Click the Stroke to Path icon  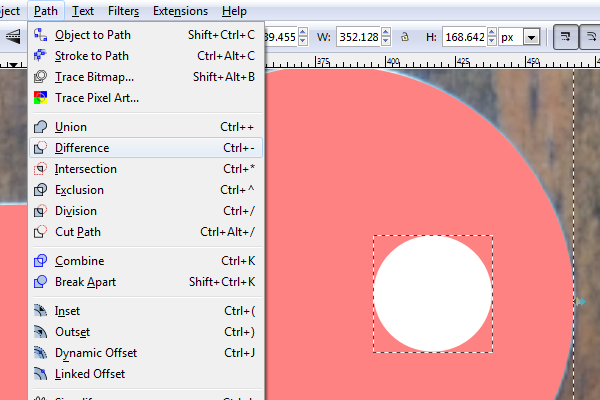[x=40, y=56]
